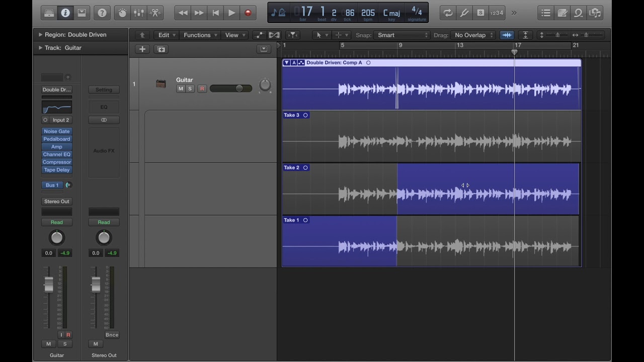Viewport: 644px width, 362px height.
Task: Open the Library panel
Action: [x=49, y=13]
